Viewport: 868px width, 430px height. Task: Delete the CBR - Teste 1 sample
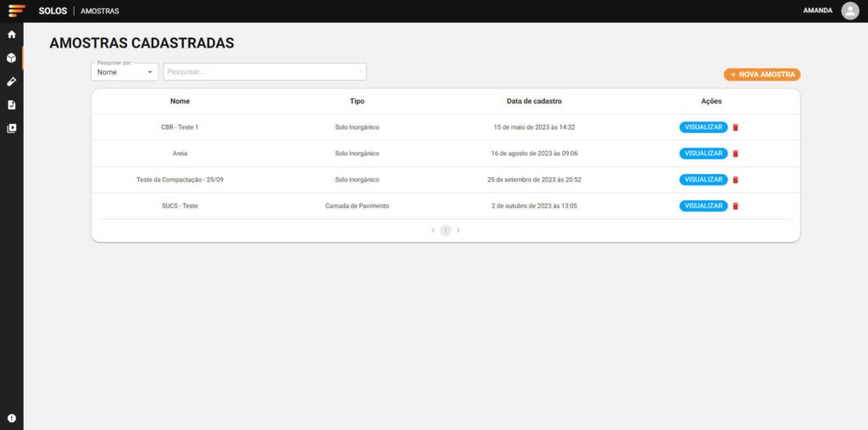pyautogui.click(x=736, y=127)
